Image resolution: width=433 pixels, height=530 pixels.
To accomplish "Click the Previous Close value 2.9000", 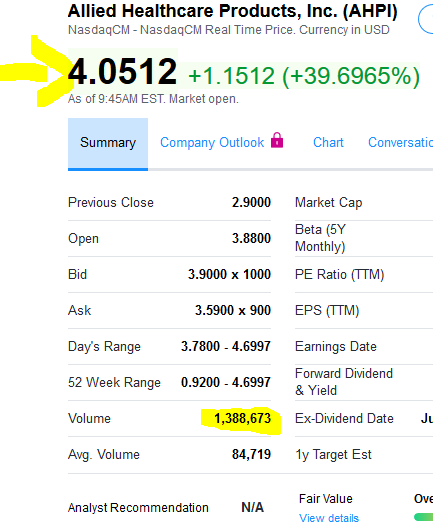I will pos(251,202).
